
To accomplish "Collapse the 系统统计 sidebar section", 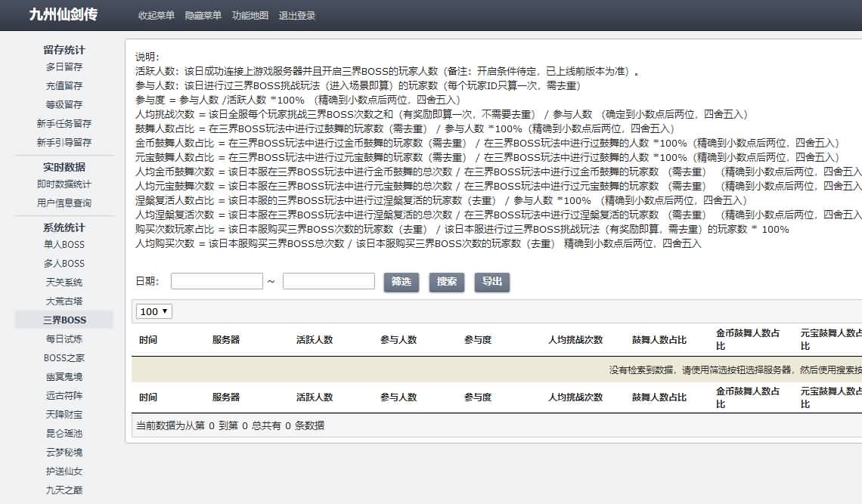I will 64,227.
